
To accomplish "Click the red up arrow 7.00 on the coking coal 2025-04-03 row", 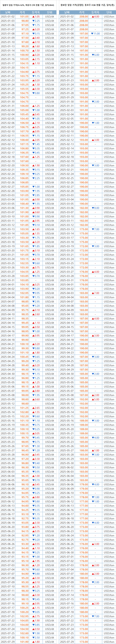I will point(95,293).
